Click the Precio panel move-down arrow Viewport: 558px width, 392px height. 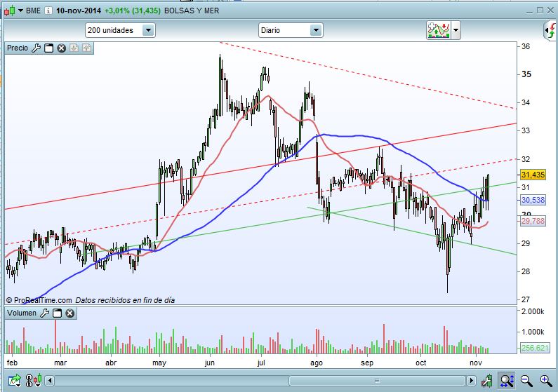click(x=74, y=48)
